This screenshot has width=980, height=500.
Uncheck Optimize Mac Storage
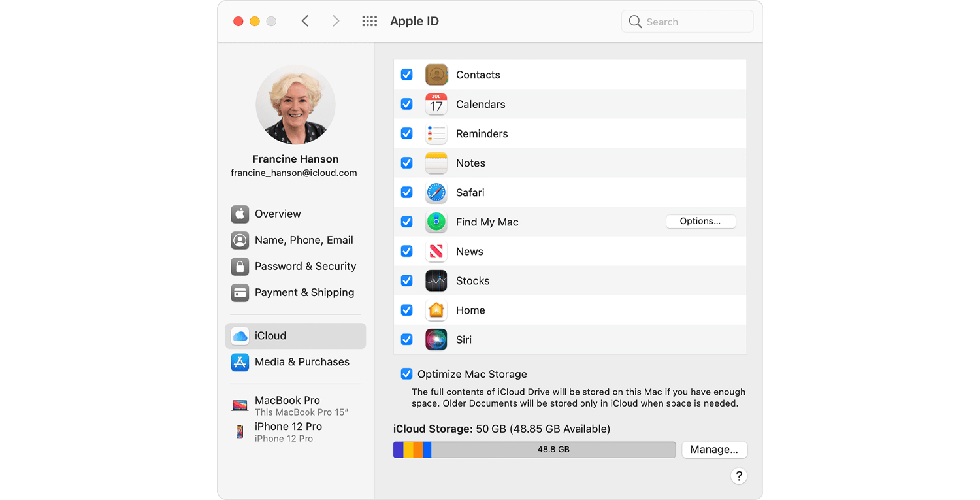coord(406,374)
